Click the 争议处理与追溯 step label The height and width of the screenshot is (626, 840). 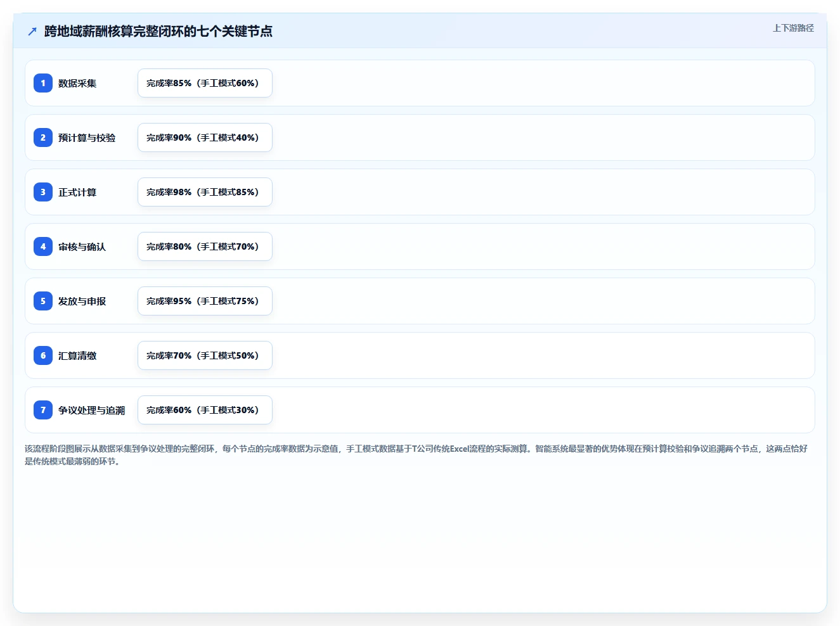tap(91, 410)
